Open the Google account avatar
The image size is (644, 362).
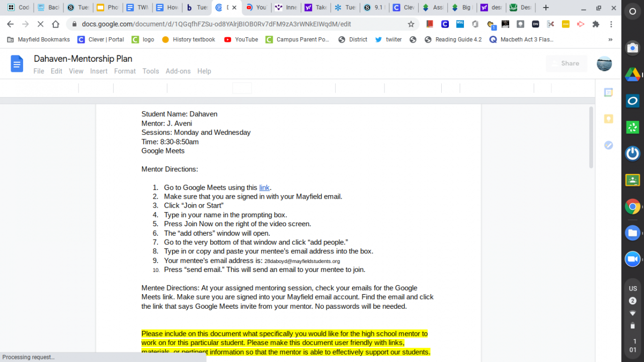[604, 63]
